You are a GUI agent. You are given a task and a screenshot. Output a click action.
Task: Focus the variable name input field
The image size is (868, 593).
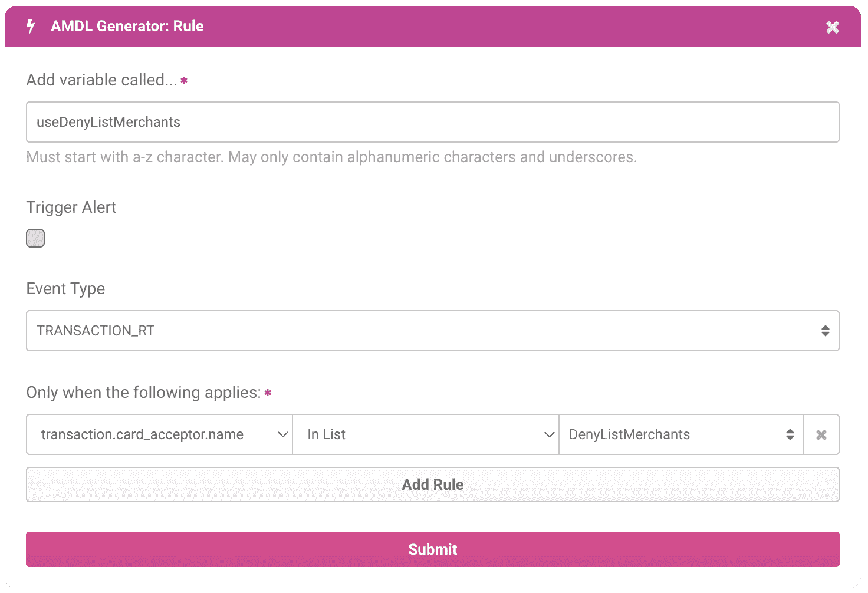point(433,122)
